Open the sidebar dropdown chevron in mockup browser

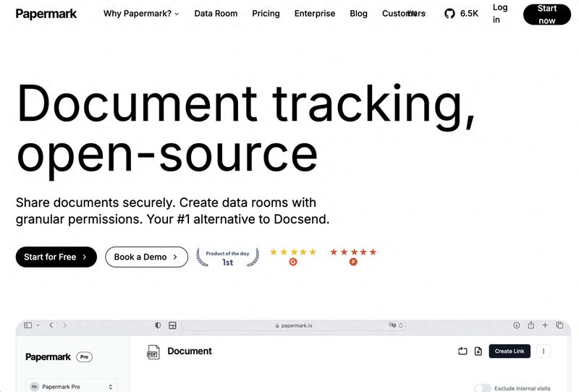coord(38,325)
